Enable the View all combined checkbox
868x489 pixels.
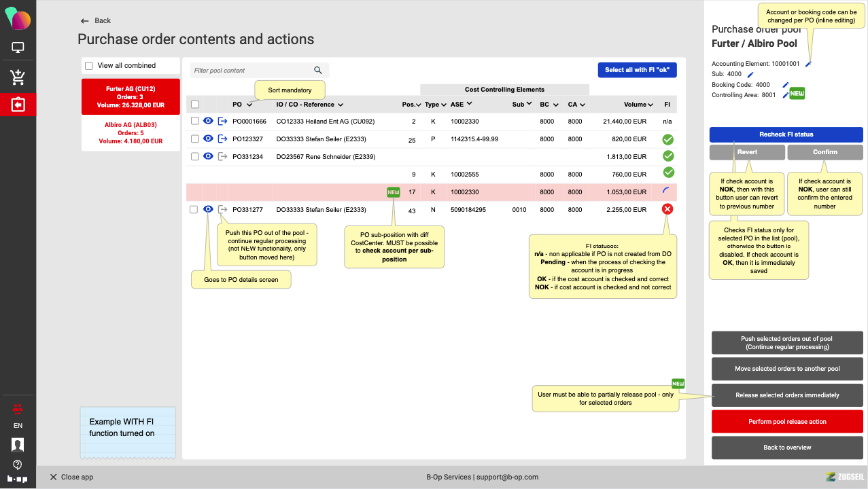pos(89,66)
